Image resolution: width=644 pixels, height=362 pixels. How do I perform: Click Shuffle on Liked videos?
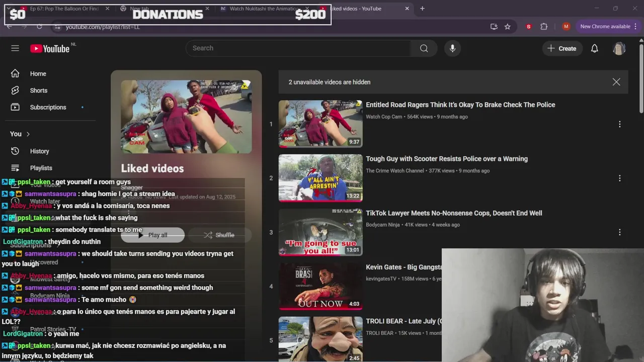point(219,235)
